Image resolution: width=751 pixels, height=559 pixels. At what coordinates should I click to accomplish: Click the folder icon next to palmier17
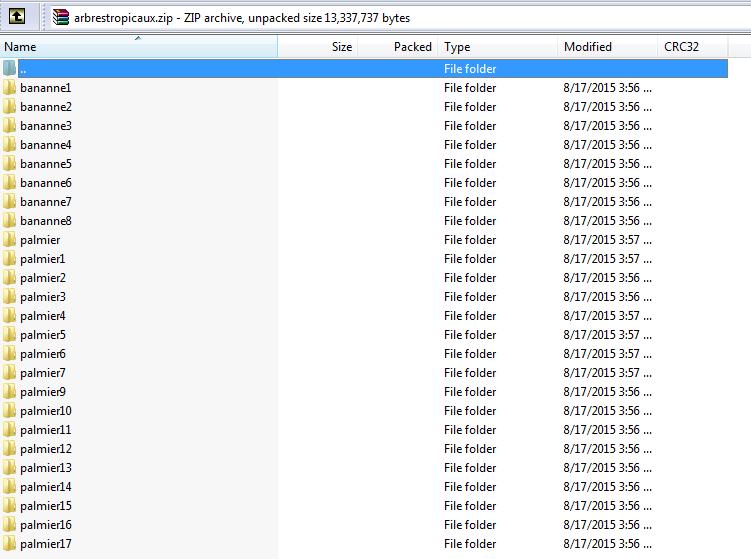9,544
